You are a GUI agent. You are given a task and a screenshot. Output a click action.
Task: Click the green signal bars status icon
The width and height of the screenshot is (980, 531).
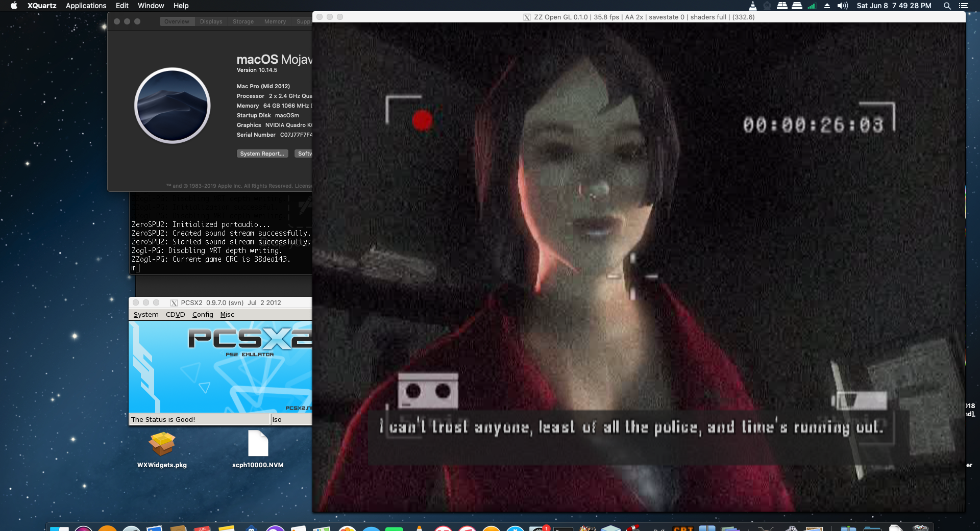(x=812, y=6)
